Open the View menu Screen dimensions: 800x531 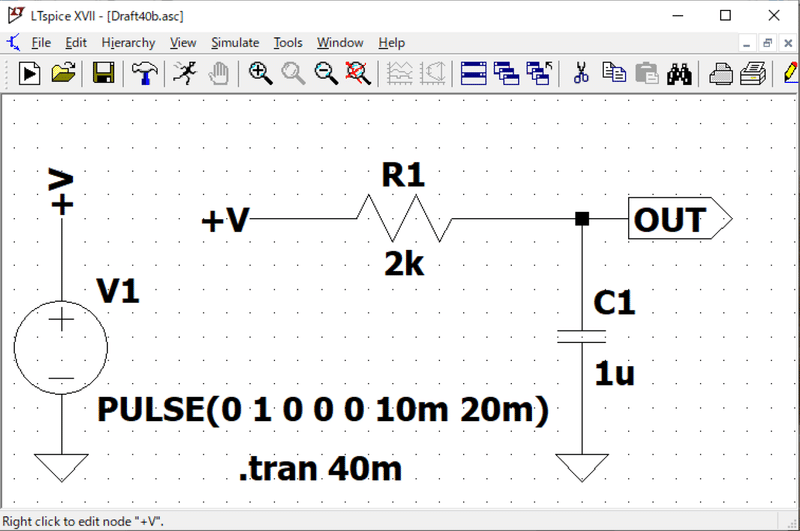click(x=183, y=43)
